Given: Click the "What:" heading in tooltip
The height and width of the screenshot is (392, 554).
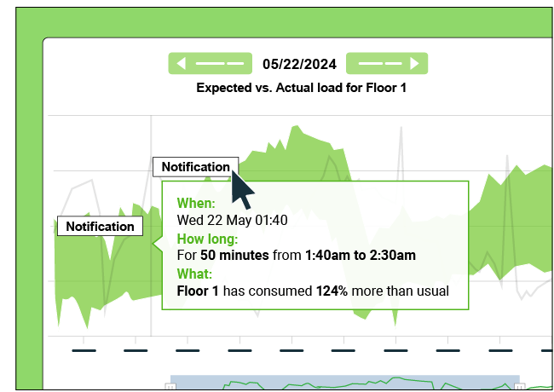Looking at the screenshot, I should click(194, 274).
